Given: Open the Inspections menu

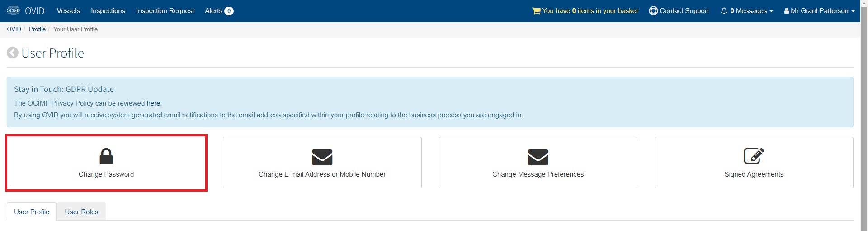Looking at the screenshot, I should click(108, 11).
